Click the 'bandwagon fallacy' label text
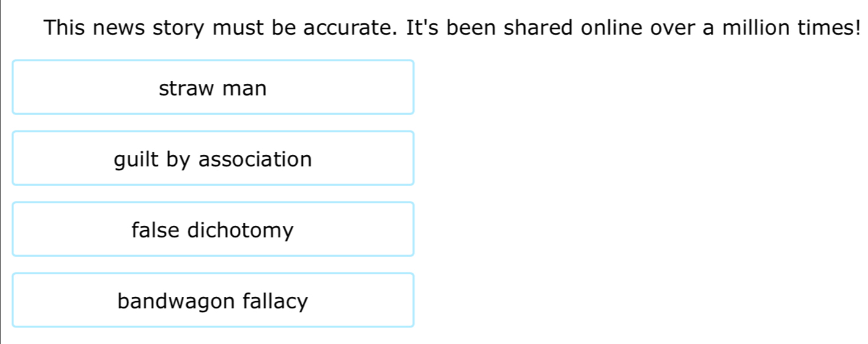Image resolution: width=868 pixels, height=344 pixels. pos(213,302)
